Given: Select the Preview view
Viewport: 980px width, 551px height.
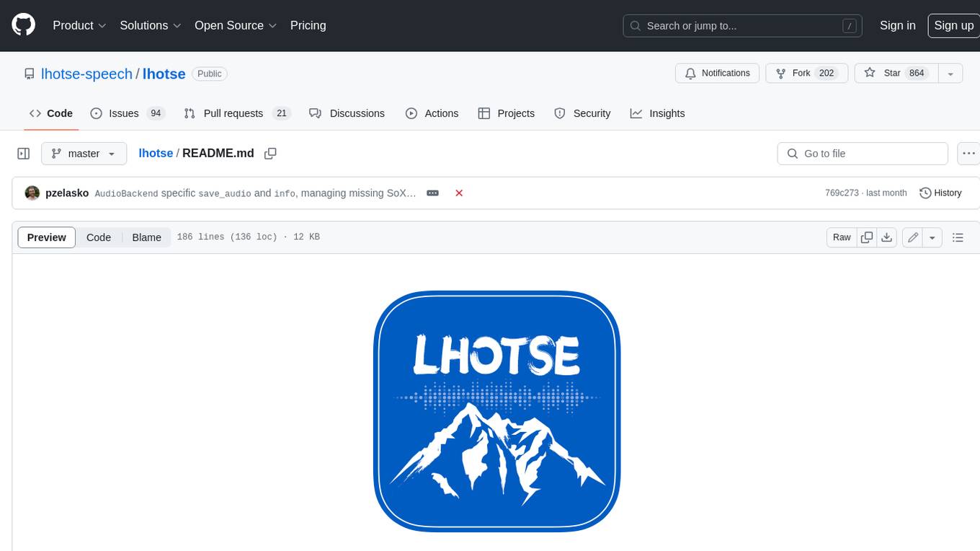Looking at the screenshot, I should click(x=47, y=237).
